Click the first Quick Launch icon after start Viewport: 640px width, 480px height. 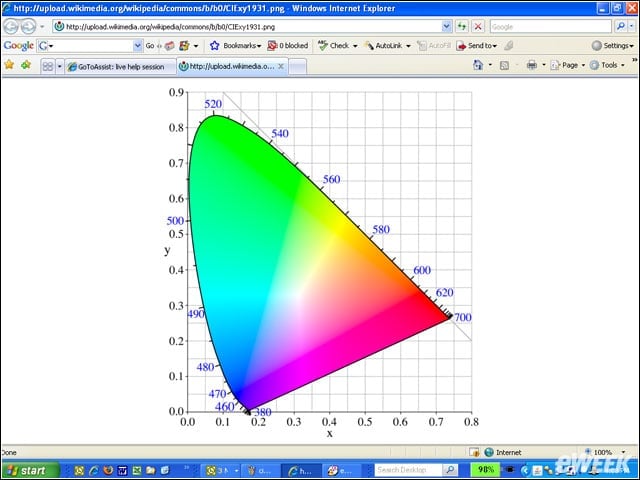(79, 471)
